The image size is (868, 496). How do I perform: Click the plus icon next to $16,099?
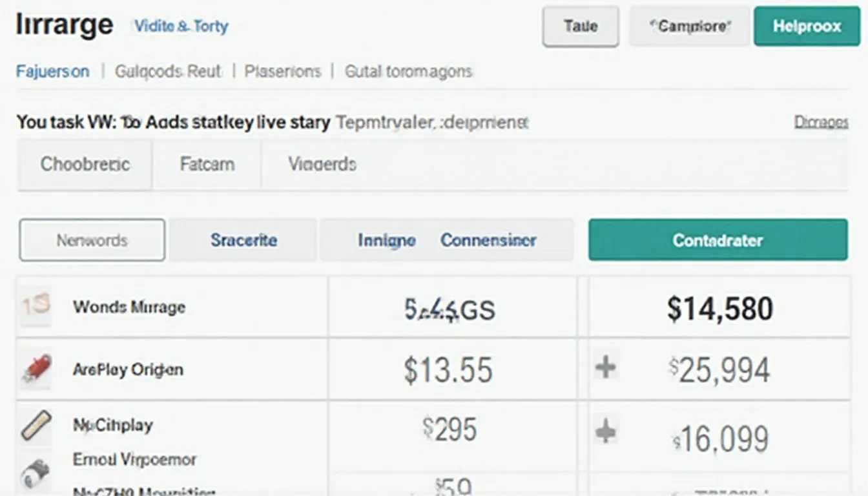[605, 431]
